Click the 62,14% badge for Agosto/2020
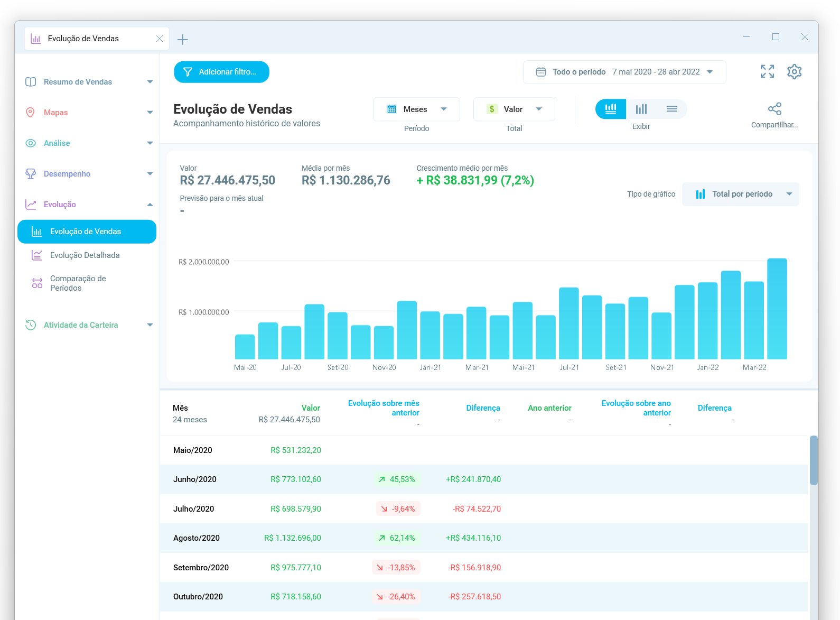Image resolution: width=840 pixels, height=620 pixels. (x=397, y=538)
